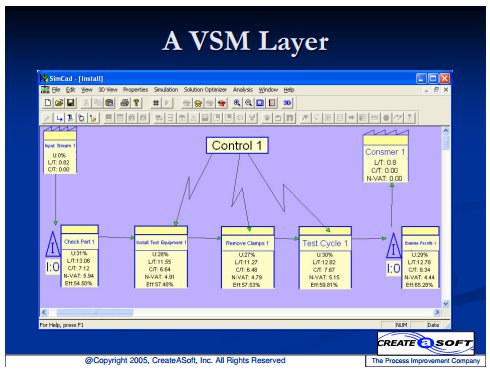Click the horizontal scrollbar thumb
Image resolution: width=490 pixels, height=374 pixels.
coord(95,312)
